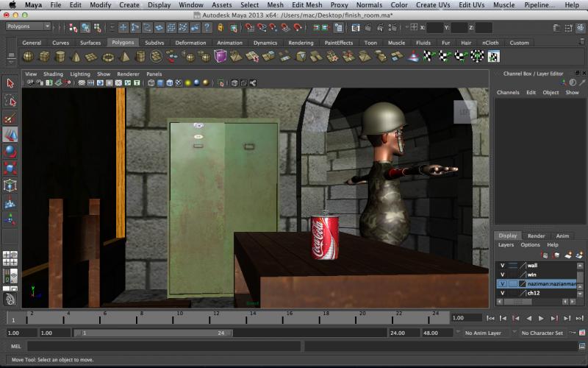Toggle visibility of the ch12 layer
The height and width of the screenshot is (368, 588).
[x=503, y=293]
